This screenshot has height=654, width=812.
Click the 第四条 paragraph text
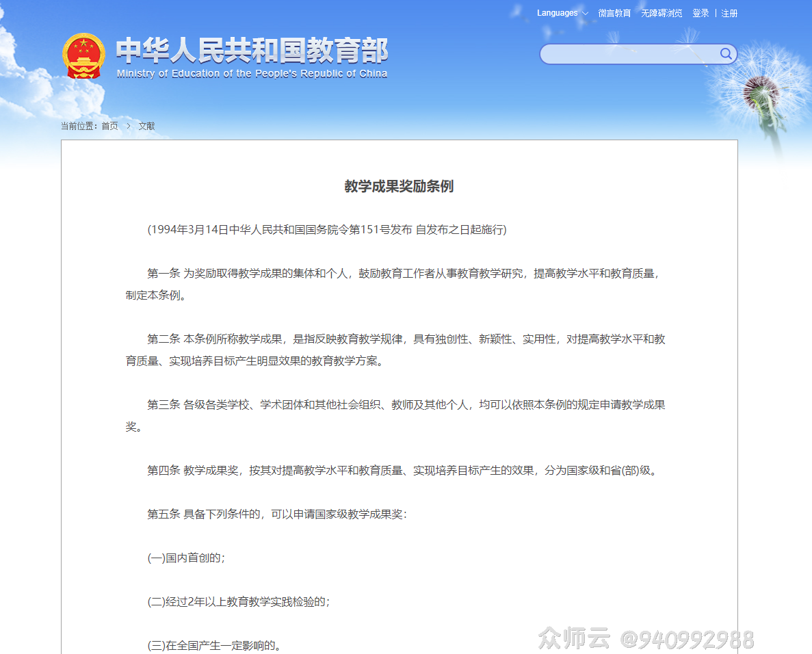point(404,470)
